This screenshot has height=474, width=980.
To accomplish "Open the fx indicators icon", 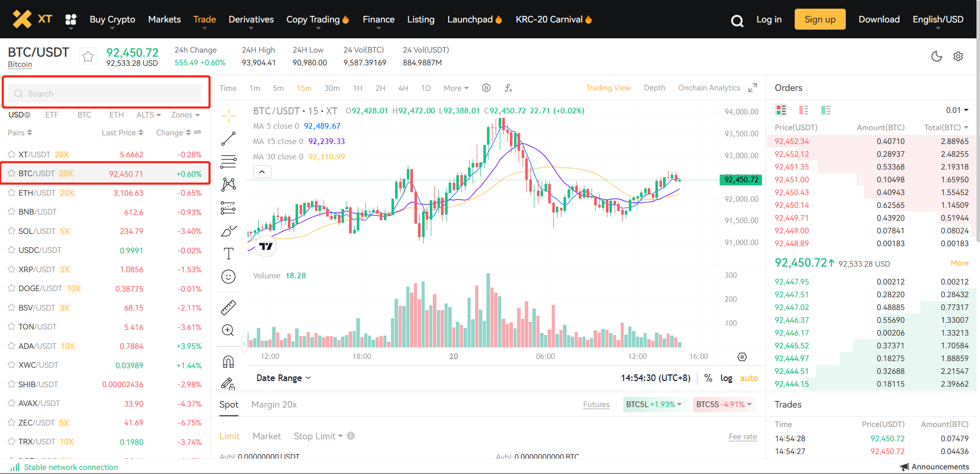I will point(508,88).
